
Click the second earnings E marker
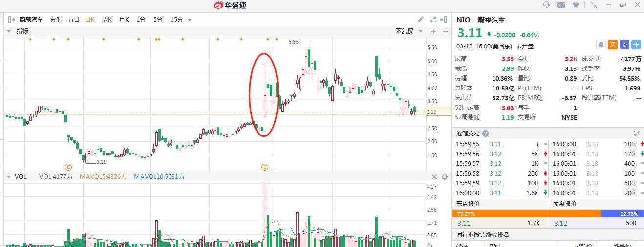point(265,167)
